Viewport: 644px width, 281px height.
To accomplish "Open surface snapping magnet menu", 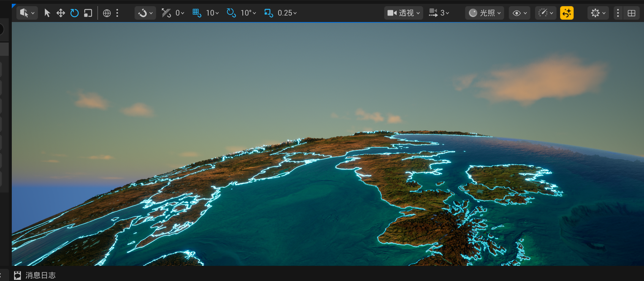I will click(x=145, y=13).
